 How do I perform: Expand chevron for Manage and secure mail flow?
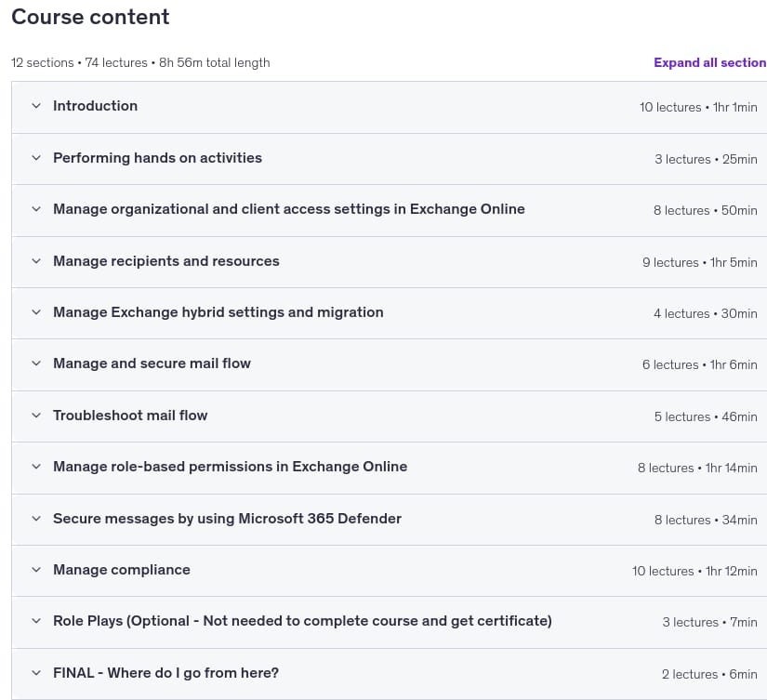tap(36, 363)
